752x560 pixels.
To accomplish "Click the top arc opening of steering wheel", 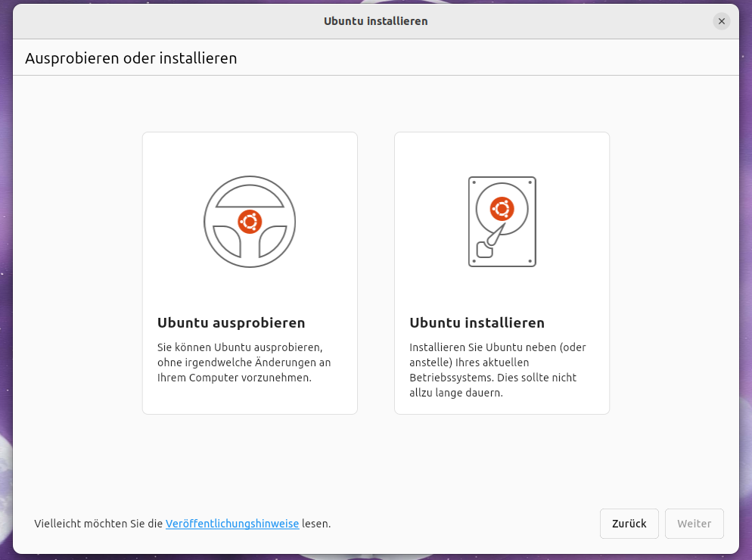I will coord(250,196).
